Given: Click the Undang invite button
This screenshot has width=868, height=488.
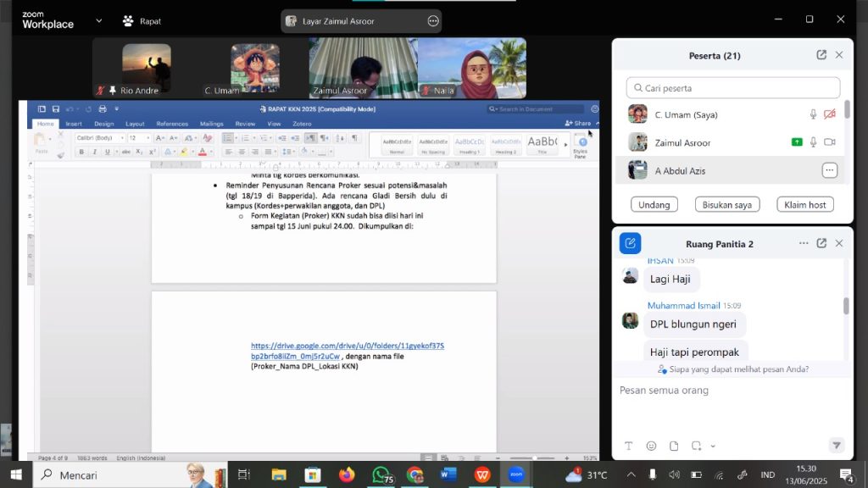Looking at the screenshot, I should (654, 204).
